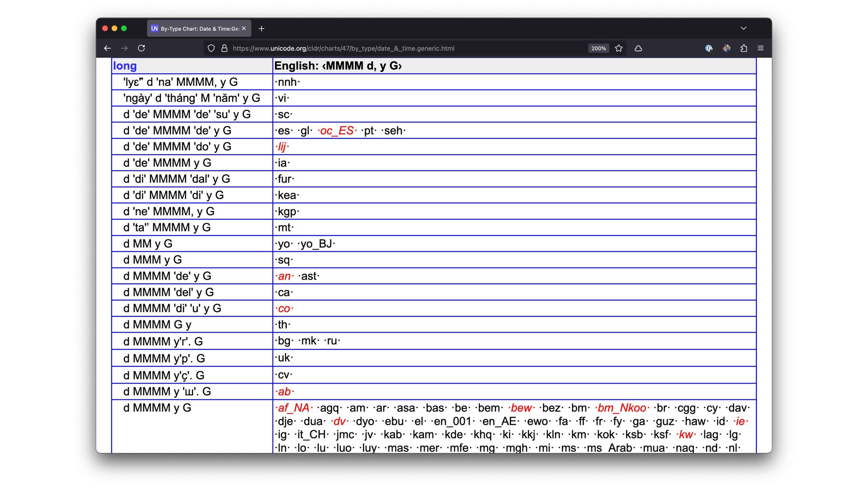Click the cloud icon beside bookmark star
868x488 pixels.
(638, 48)
